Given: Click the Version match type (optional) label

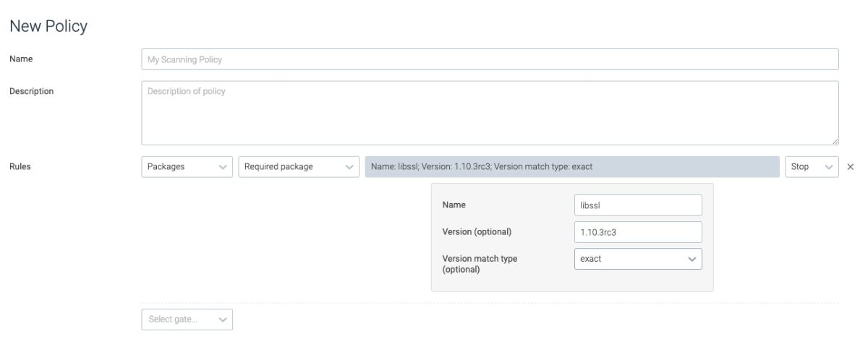Looking at the screenshot, I should pos(480,264).
